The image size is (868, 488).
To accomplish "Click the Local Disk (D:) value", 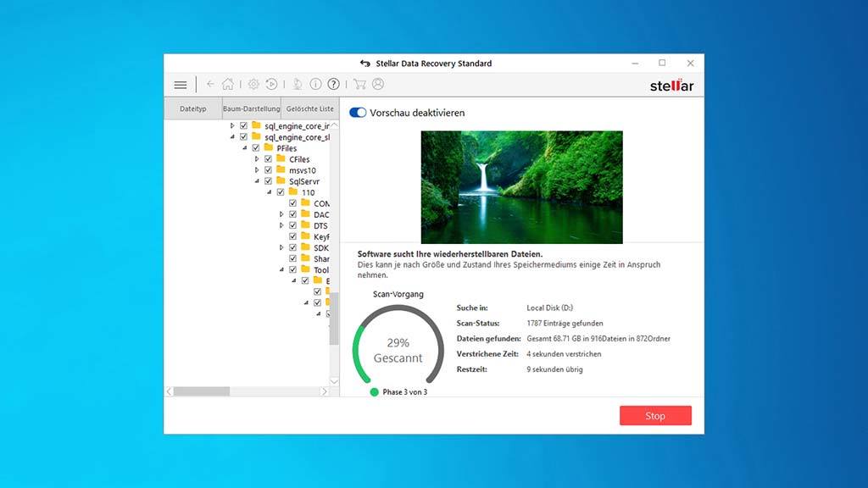I will point(549,308).
